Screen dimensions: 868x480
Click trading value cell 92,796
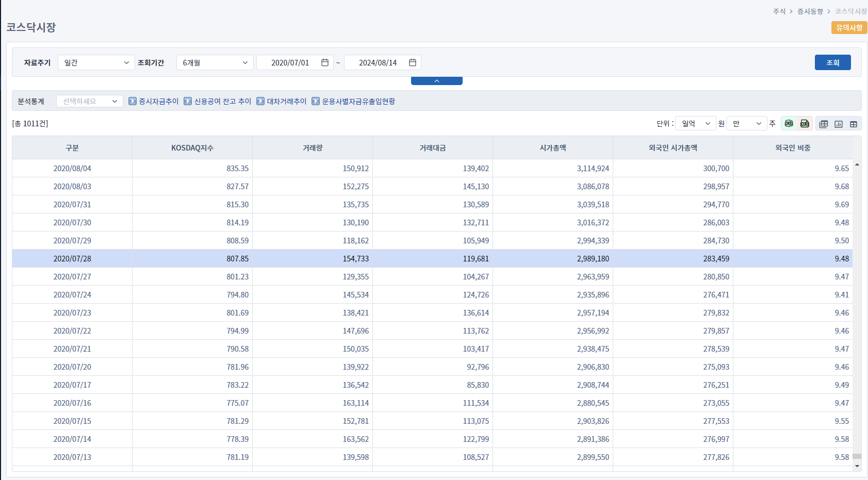click(478, 367)
